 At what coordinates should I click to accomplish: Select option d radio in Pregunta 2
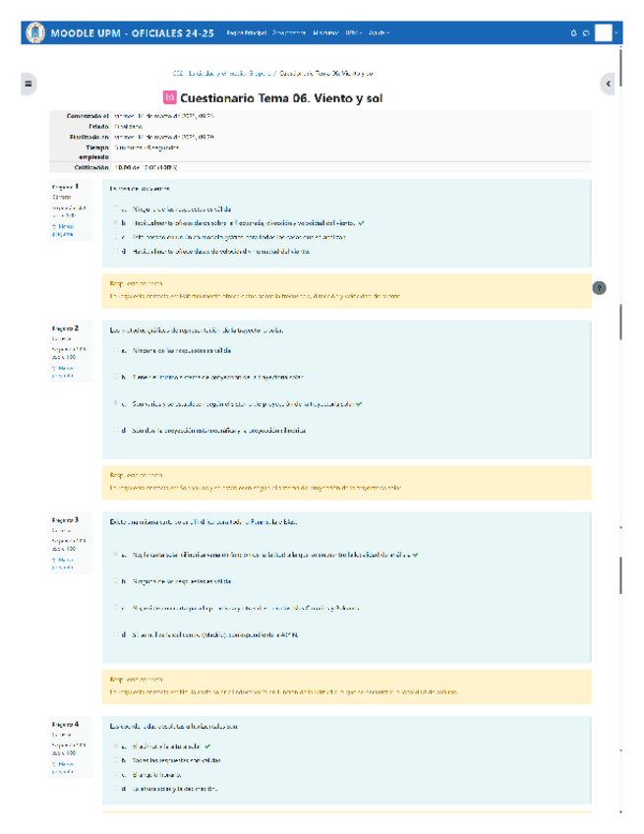[x=116, y=431]
